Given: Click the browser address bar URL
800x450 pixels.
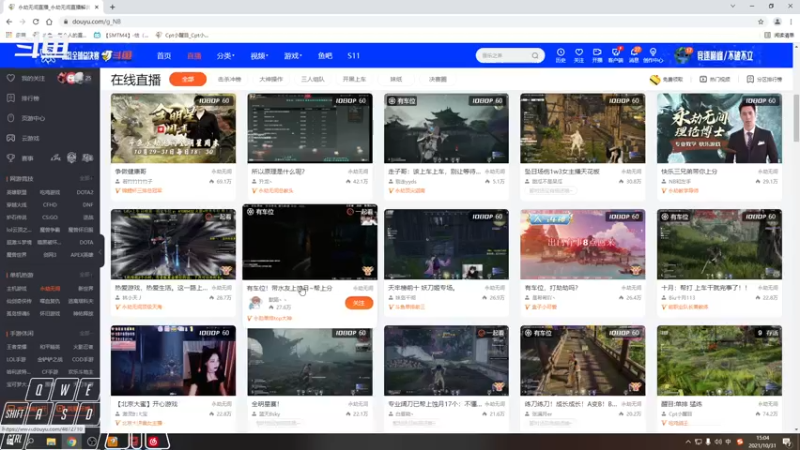Looking at the screenshot, I should 96,21.
